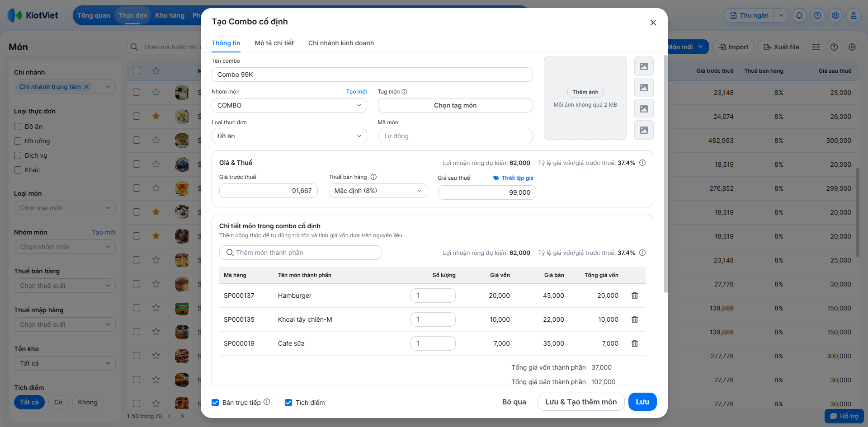
Task: Check the Đồ uống filter checkbox
Action: pos(18,141)
